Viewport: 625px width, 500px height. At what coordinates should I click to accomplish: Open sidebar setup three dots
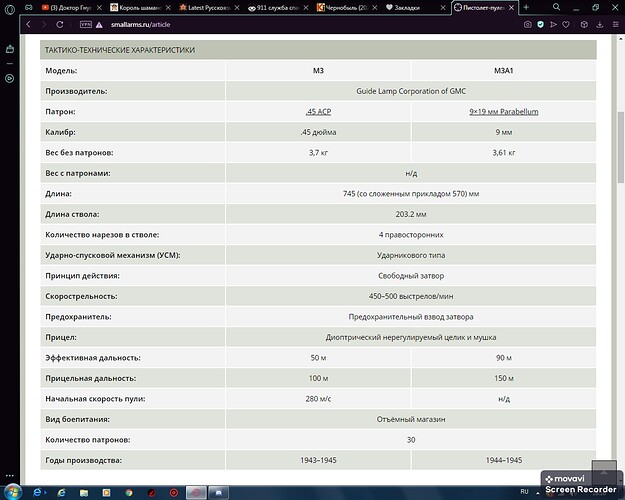click(10, 475)
